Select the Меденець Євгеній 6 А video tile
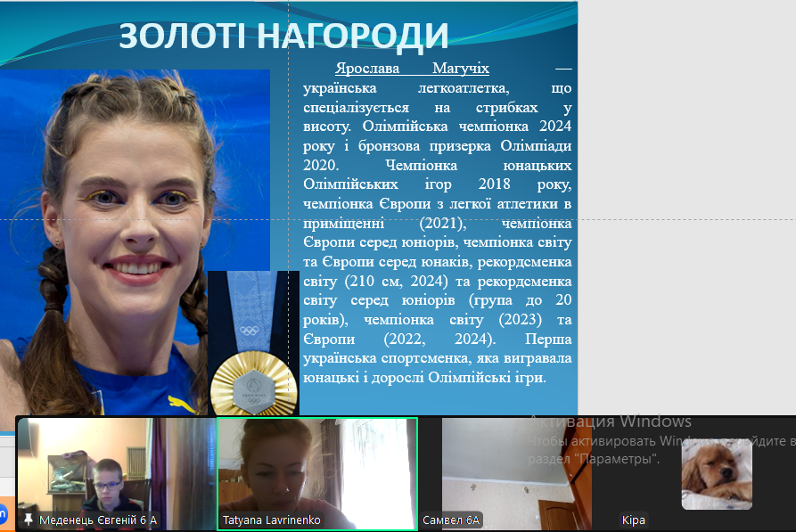This screenshot has width=796, height=532. tap(117, 473)
